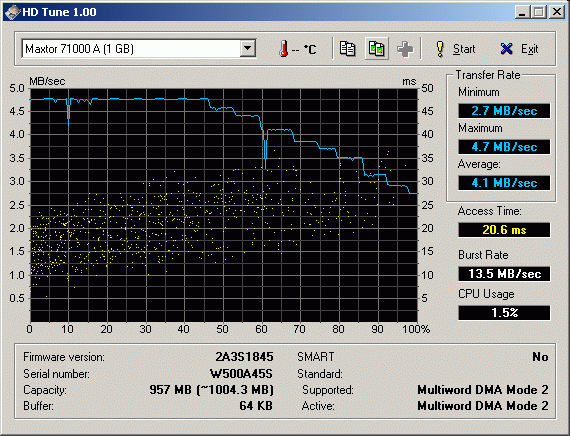
Task: Click the SMART status No
Action: pos(540,357)
